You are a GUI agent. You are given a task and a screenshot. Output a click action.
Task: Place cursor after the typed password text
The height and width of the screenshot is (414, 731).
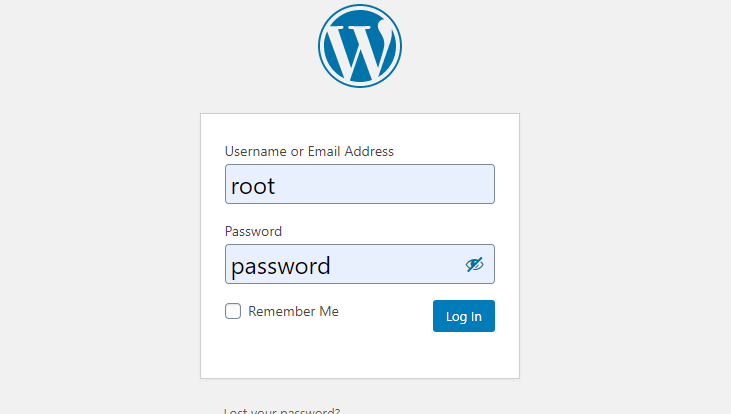point(331,266)
